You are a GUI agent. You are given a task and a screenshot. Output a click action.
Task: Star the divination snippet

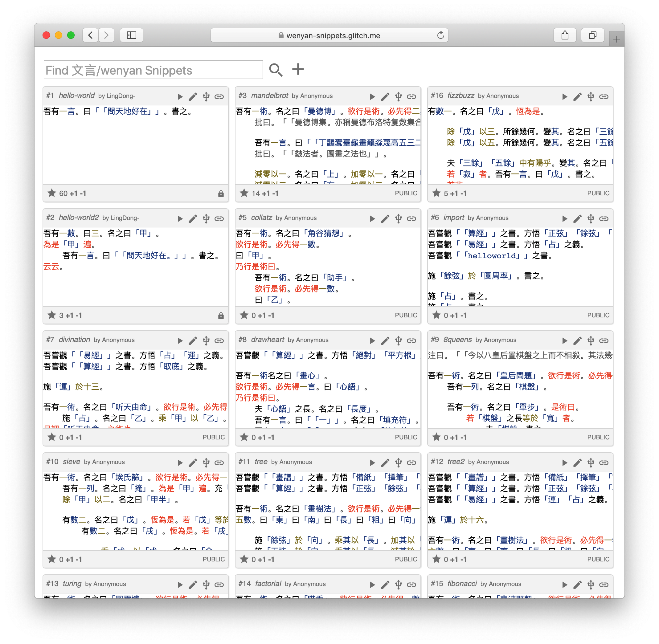[x=52, y=437]
